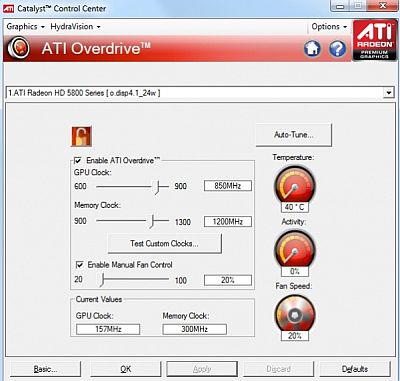Click the Home icon in the header

pos(312,49)
